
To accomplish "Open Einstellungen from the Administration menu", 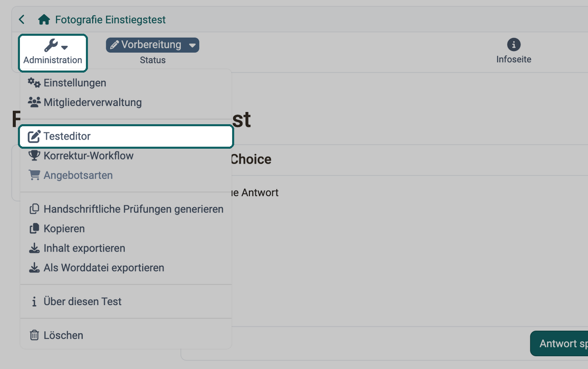I will 126,83.
